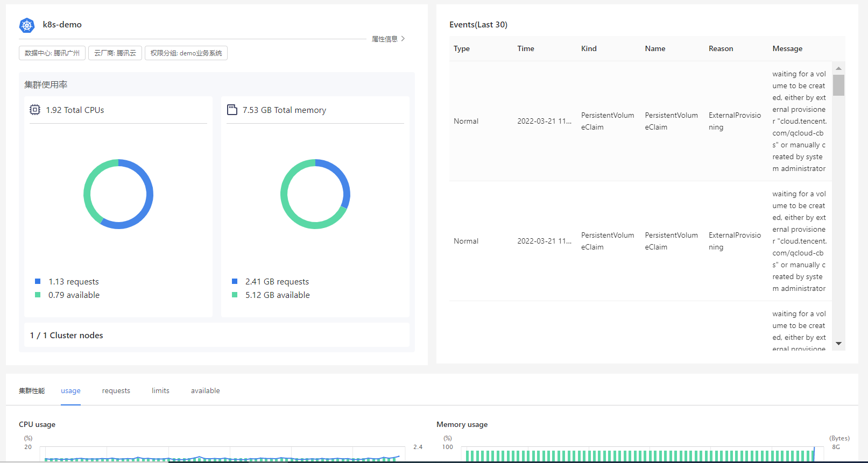Click the Time column header

coord(526,48)
